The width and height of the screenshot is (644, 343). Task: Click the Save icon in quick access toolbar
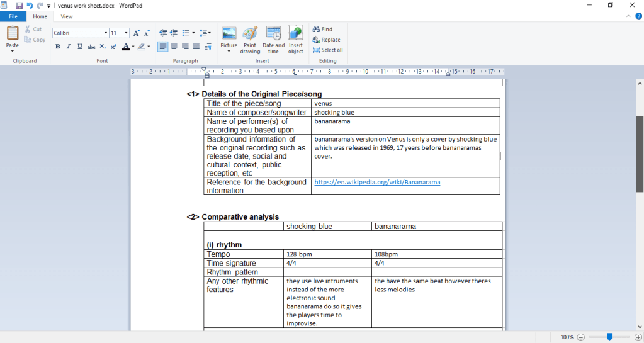[20, 5]
